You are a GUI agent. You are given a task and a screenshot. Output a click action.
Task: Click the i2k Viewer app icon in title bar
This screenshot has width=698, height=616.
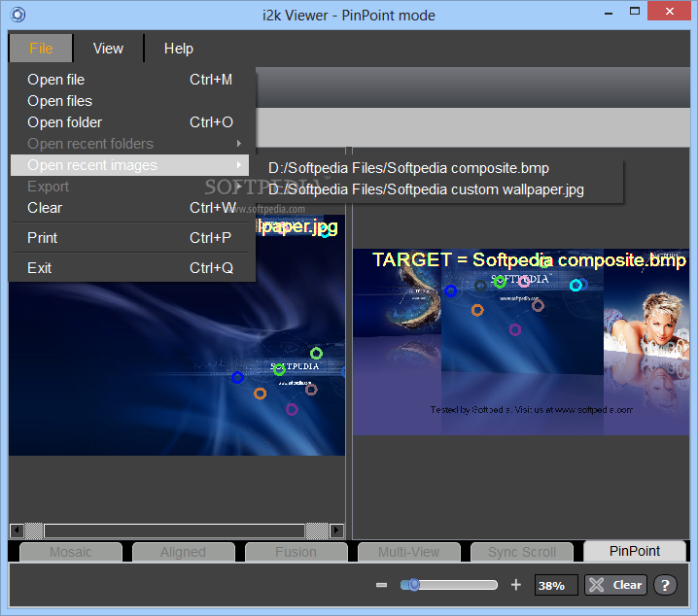click(x=17, y=15)
